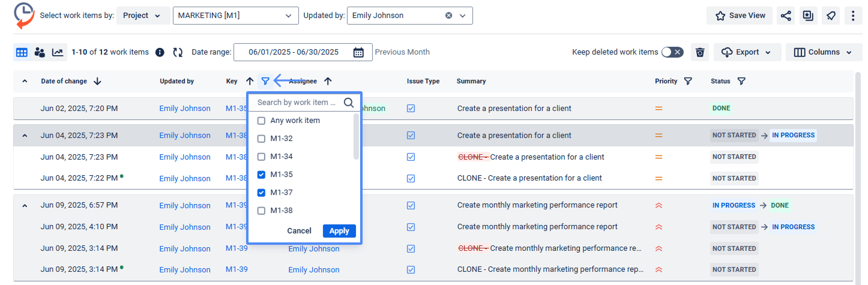Open the three-dot more options menu
Image resolution: width=868 pixels, height=285 pixels.
(x=853, y=16)
